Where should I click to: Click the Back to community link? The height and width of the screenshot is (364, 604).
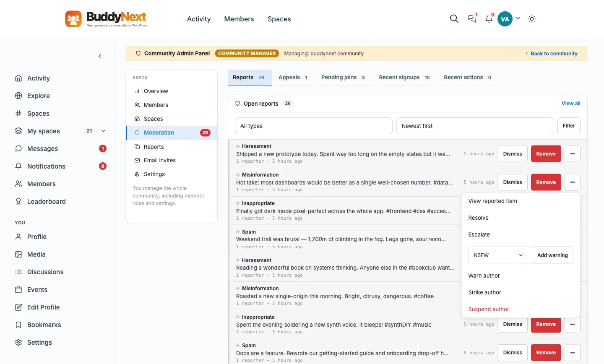(551, 54)
